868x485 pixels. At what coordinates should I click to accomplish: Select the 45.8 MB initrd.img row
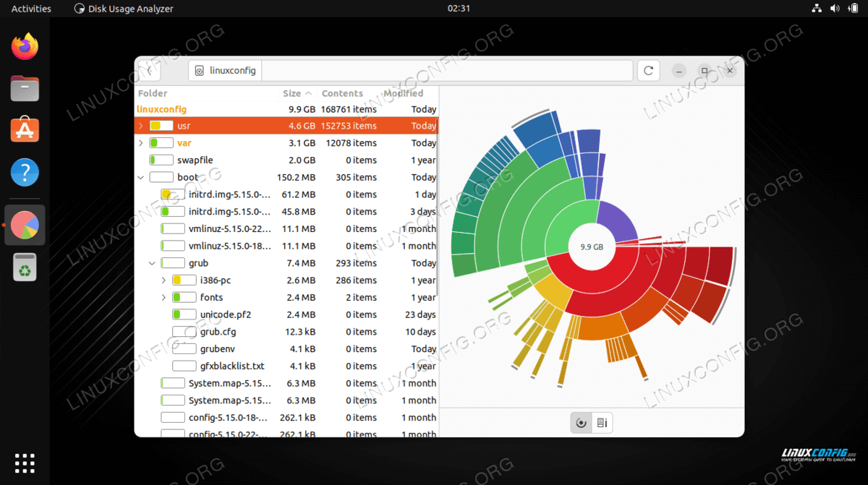(x=286, y=212)
